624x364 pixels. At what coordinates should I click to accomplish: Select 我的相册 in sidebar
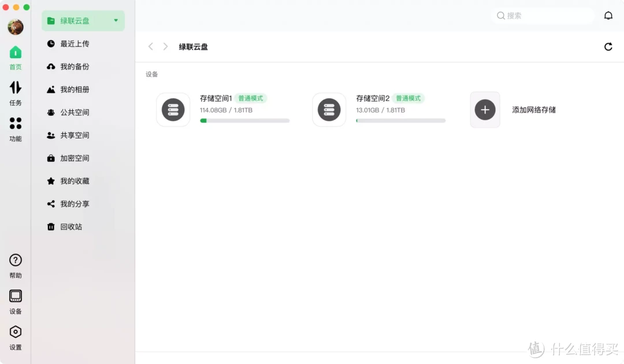(83, 90)
